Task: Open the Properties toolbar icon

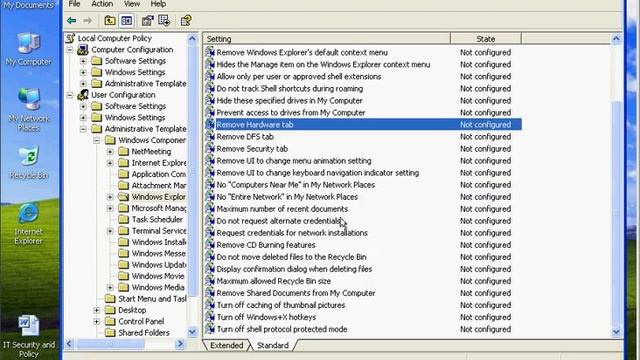Action: (147, 20)
